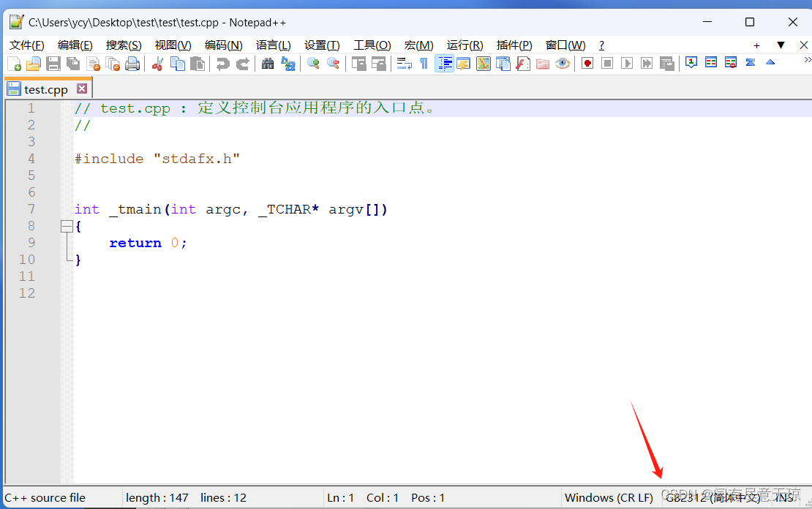
Task: Print the document using printer icon
Action: tap(132, 64)
